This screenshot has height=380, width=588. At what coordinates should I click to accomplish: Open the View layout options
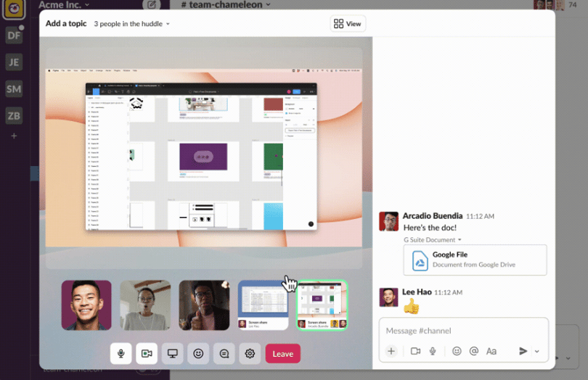[x=348, y=24]
